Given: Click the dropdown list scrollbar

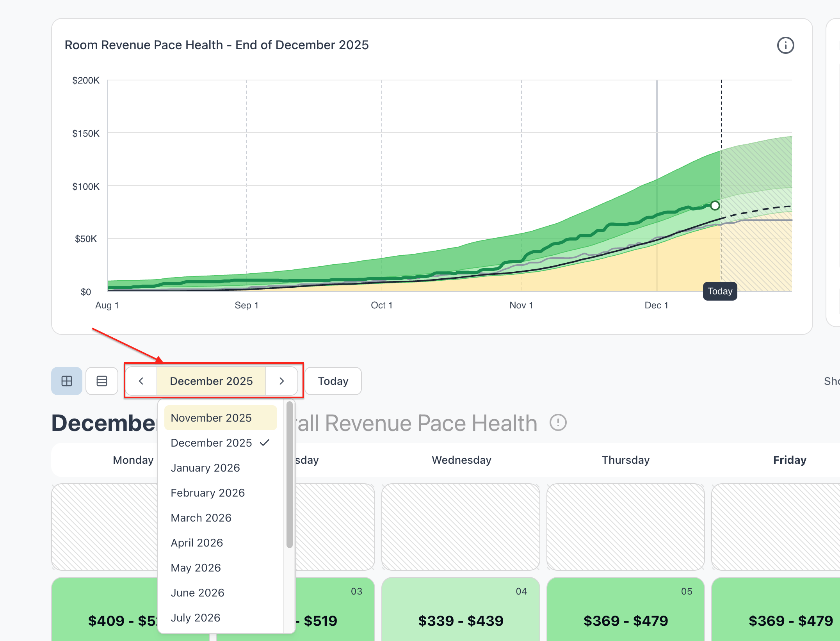Looking at the screenshot, I should click(x=289, y=474).
